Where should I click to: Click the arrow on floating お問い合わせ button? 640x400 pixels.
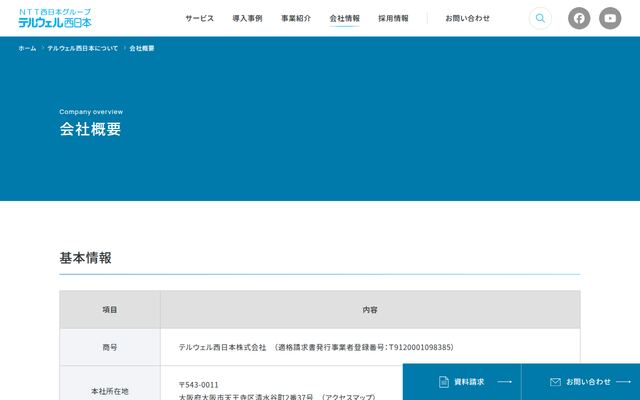[624, 382]
